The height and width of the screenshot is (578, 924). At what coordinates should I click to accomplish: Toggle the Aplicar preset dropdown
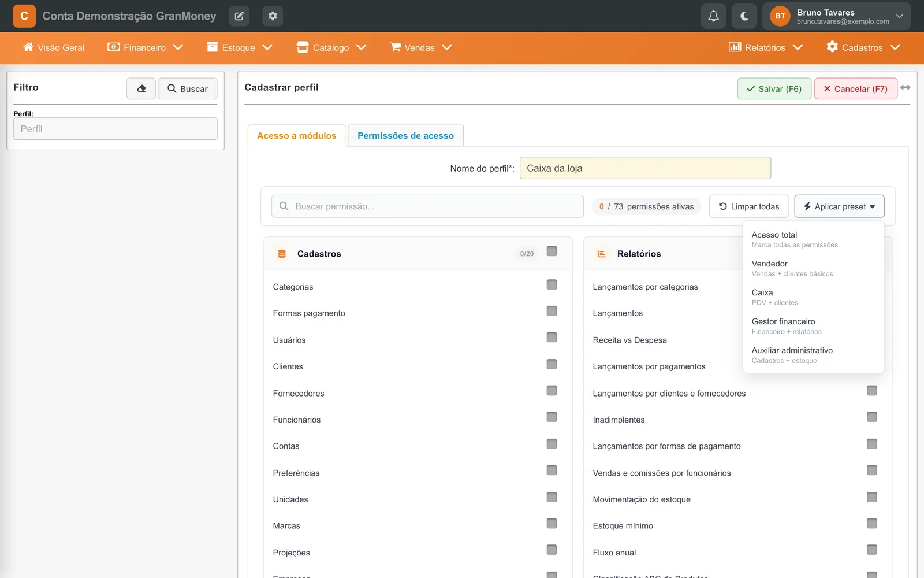[x=839, y=206]
